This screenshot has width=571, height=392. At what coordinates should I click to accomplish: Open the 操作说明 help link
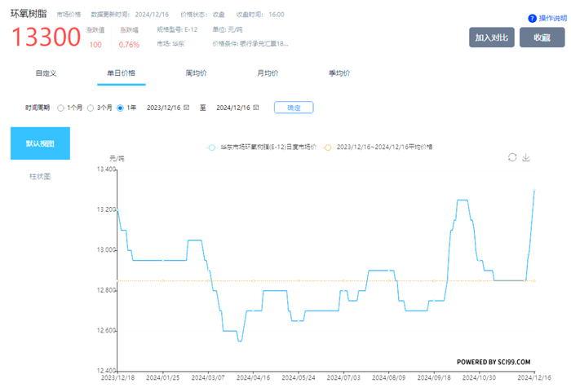click(x=553, y=18)
